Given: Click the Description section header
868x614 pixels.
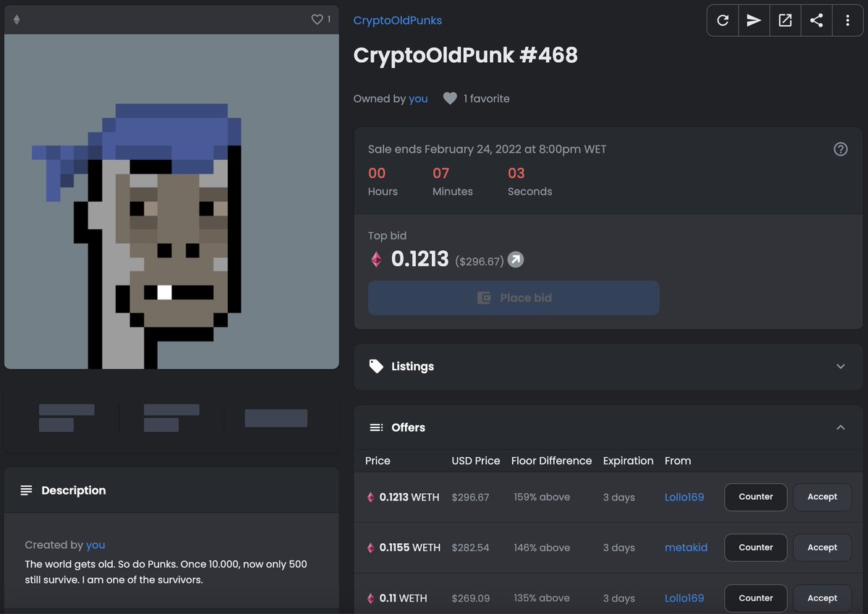Looking at the screenshot, I should [171, 490].
